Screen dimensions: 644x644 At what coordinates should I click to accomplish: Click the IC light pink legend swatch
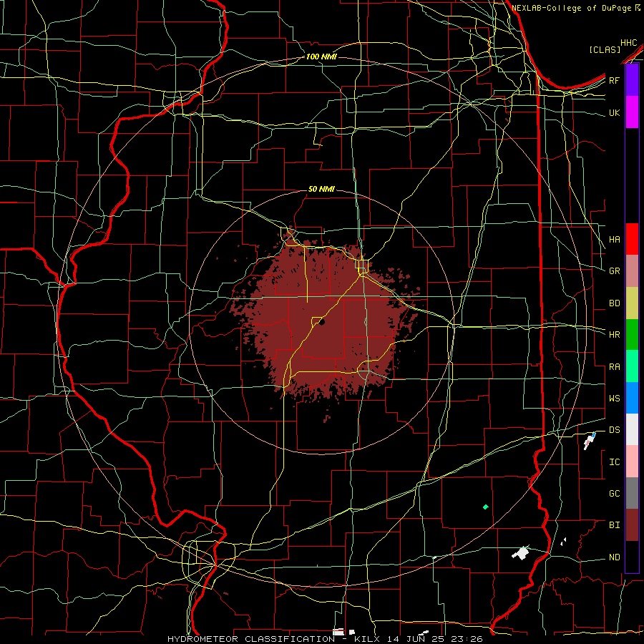632,462
